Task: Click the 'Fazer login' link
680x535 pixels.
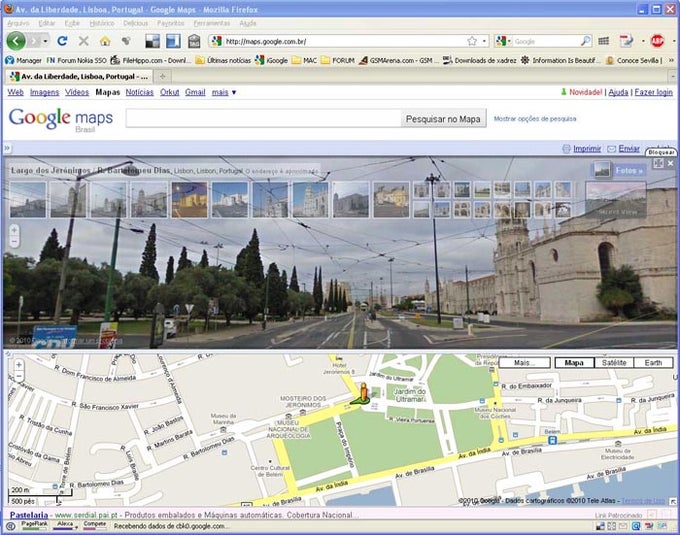Action: [x=653, y=92]
